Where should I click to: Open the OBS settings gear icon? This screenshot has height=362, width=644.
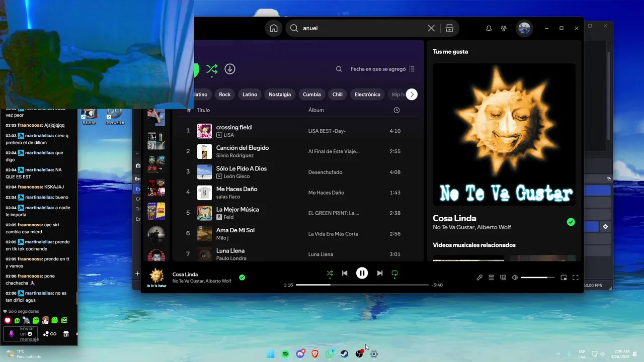pos(605,227)
